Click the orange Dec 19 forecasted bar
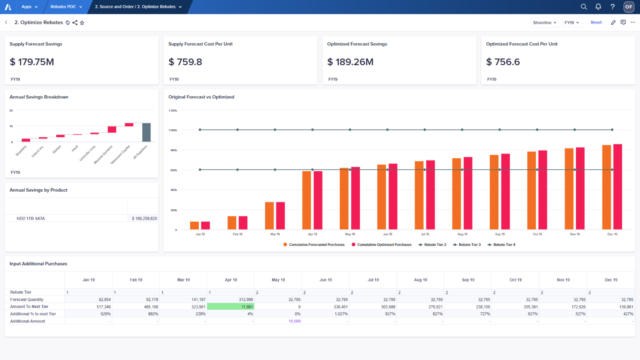This screenshot has width=640, height=360. click(607, 187)
